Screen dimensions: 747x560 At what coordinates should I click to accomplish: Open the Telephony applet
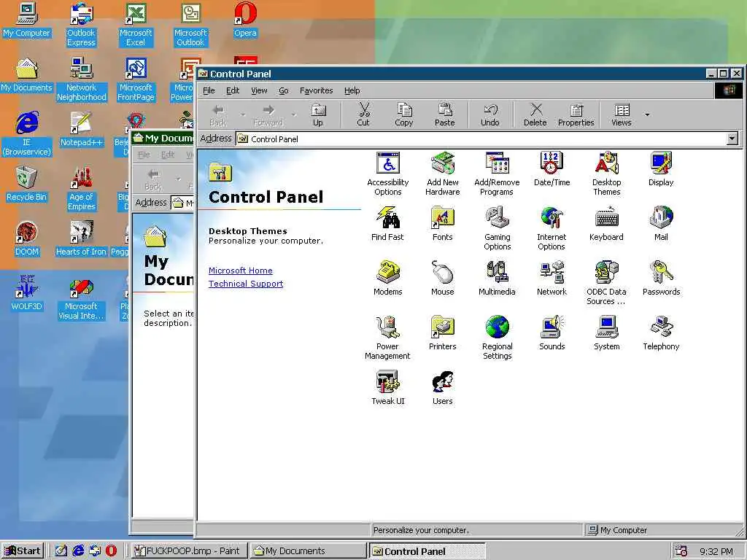661,332
